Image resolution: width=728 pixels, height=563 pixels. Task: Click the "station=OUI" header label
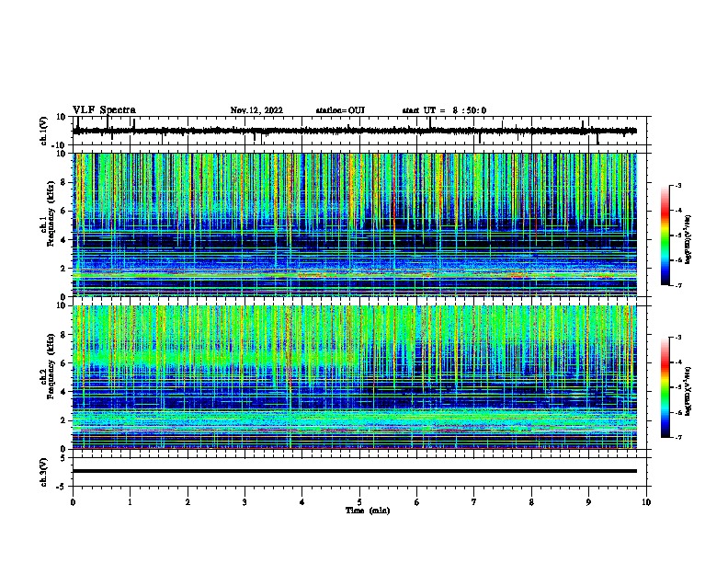point(340,110)
